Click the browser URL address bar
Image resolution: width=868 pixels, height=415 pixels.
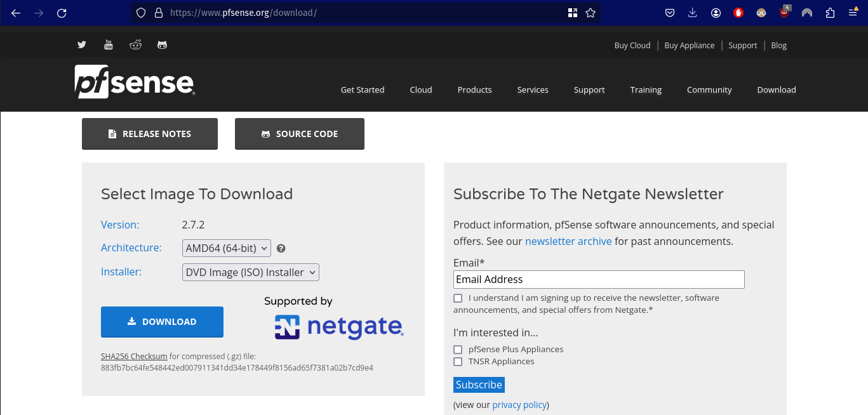(365, 13)
